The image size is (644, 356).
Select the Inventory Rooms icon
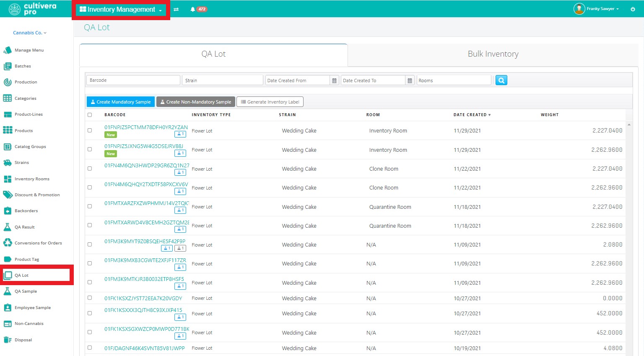[x=8, y=179]
